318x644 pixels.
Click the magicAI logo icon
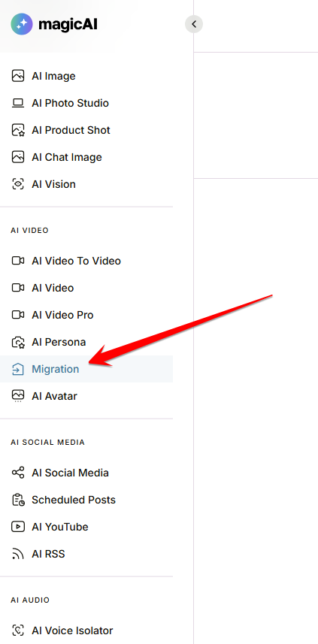tap(22, 24)
